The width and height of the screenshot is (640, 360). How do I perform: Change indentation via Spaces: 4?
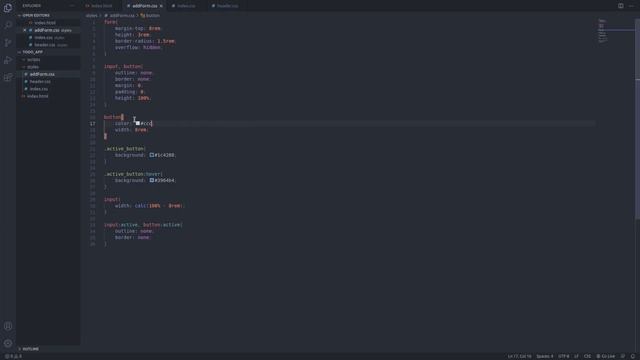544,356
